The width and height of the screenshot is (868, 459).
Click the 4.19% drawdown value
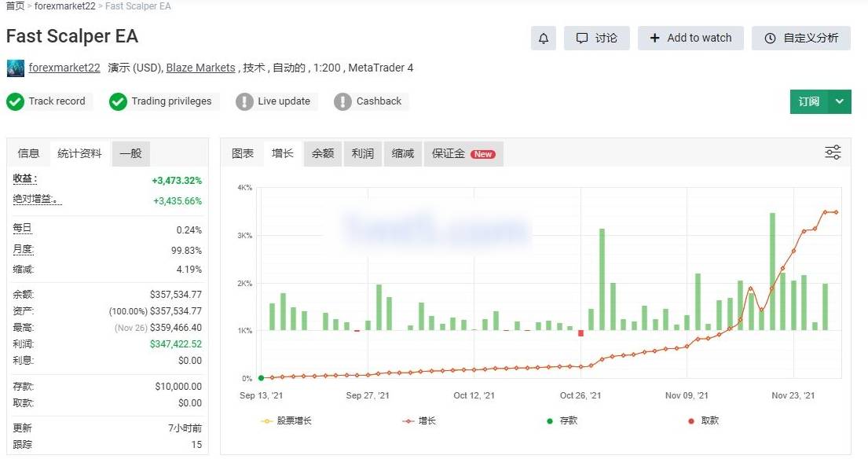[x=189, y=270]
